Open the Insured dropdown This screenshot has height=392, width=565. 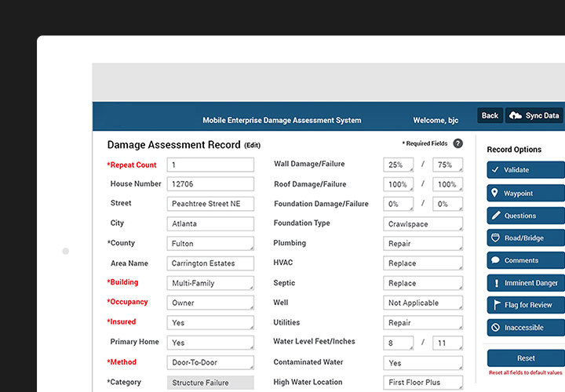[x=210, y=322]
